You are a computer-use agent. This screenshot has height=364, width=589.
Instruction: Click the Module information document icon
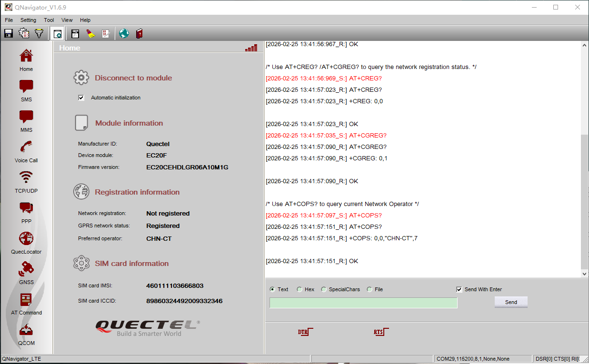click(81, 123)
